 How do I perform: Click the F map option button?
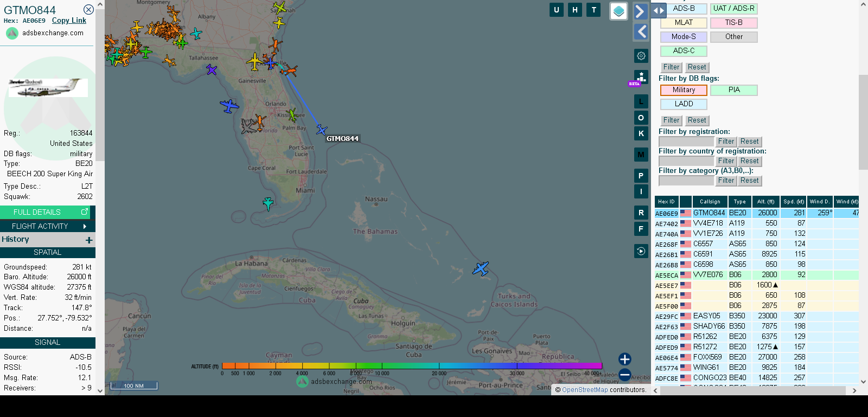tap(641, 229)
